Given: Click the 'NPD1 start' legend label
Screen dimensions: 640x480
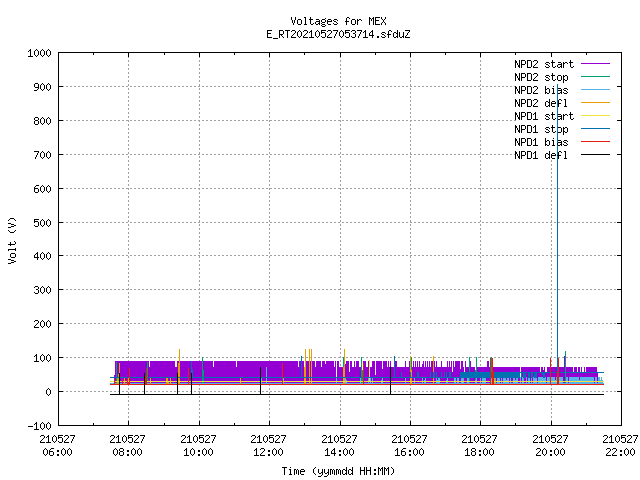Looking at the screenshot, I should coord(544,116).
